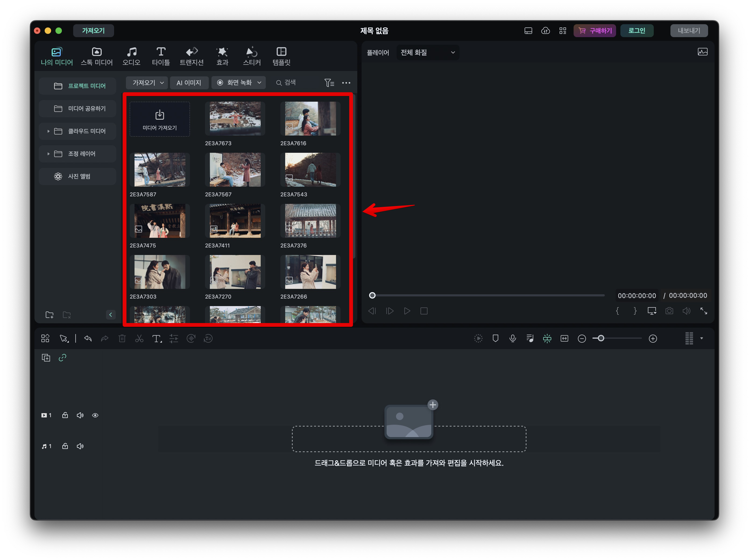Switch to the 트랜지션 tab
Screen dimensions: 749x560
click(x=191, y=56)
